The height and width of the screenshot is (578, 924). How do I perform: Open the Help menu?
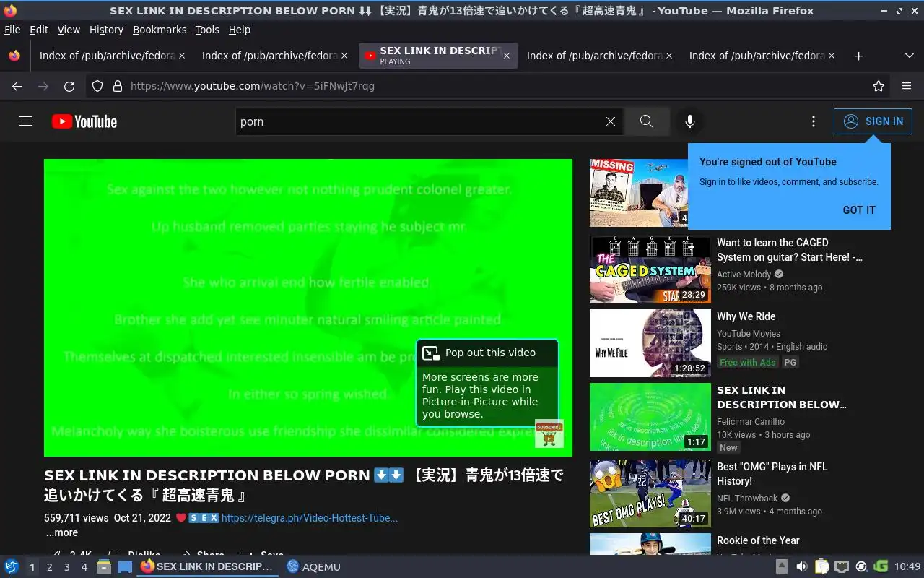[240, 30]
